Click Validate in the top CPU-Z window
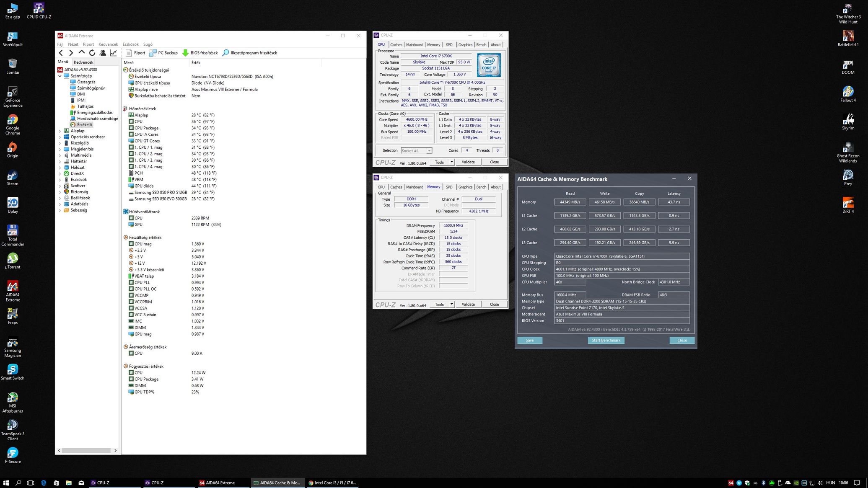Viewport: 868px width, 488px height. [468, 162]
